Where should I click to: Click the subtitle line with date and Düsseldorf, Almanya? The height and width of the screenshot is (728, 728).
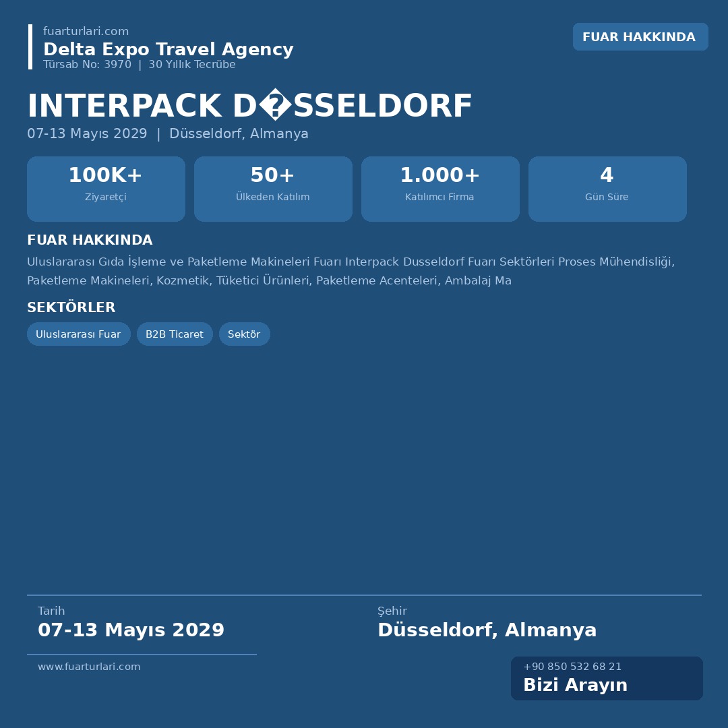[168, 133]
